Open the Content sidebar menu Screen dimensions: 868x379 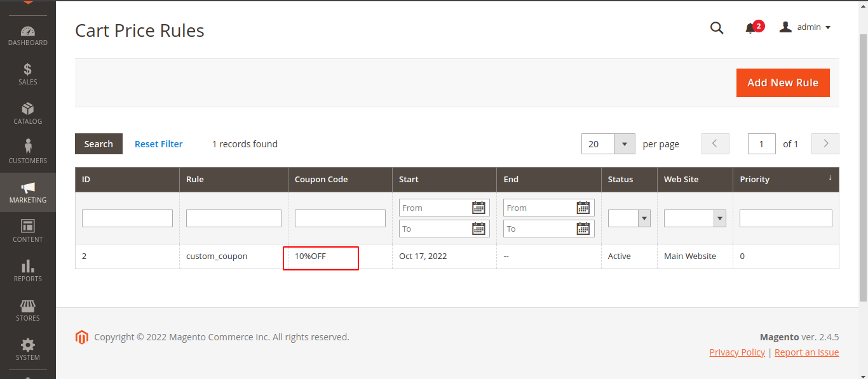click(27, 231)
